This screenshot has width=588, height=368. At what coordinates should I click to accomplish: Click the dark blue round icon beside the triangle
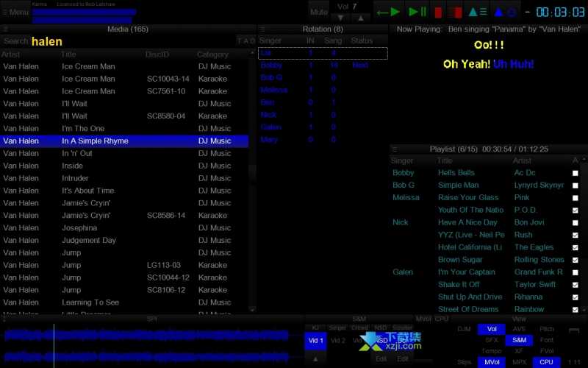512,13
